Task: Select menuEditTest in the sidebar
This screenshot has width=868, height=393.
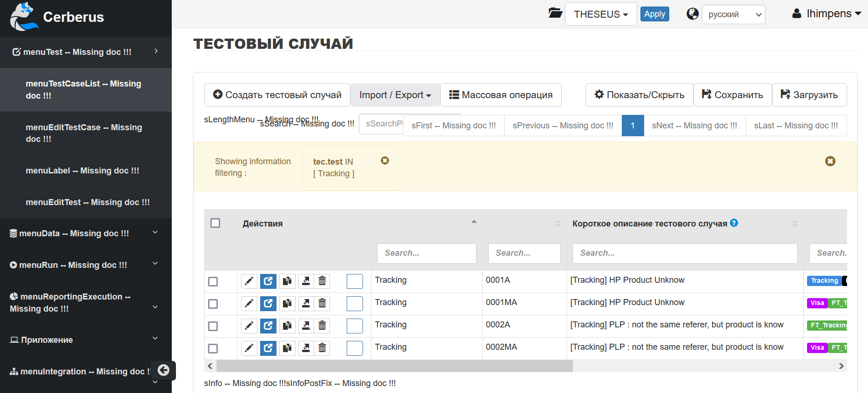Action: [86, 202]
